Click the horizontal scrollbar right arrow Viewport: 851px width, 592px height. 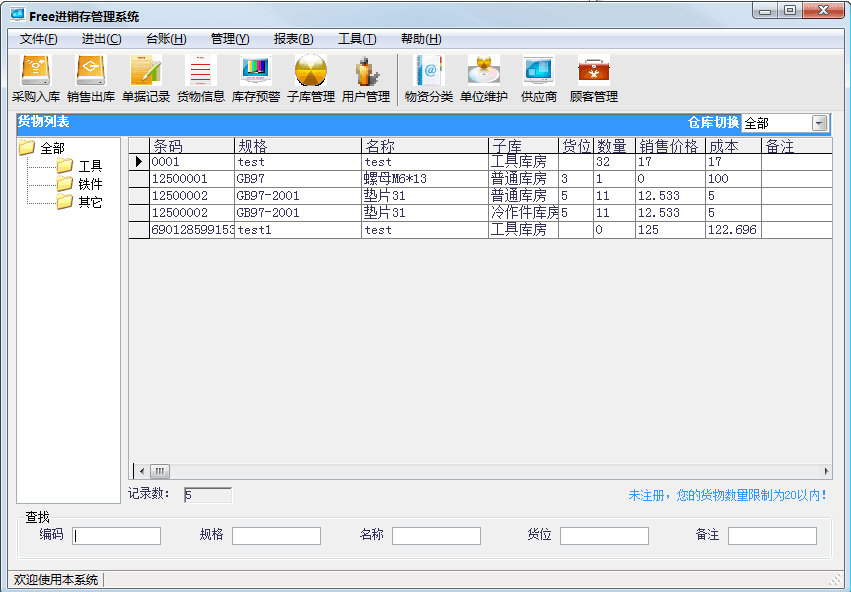tap(826, 471)
